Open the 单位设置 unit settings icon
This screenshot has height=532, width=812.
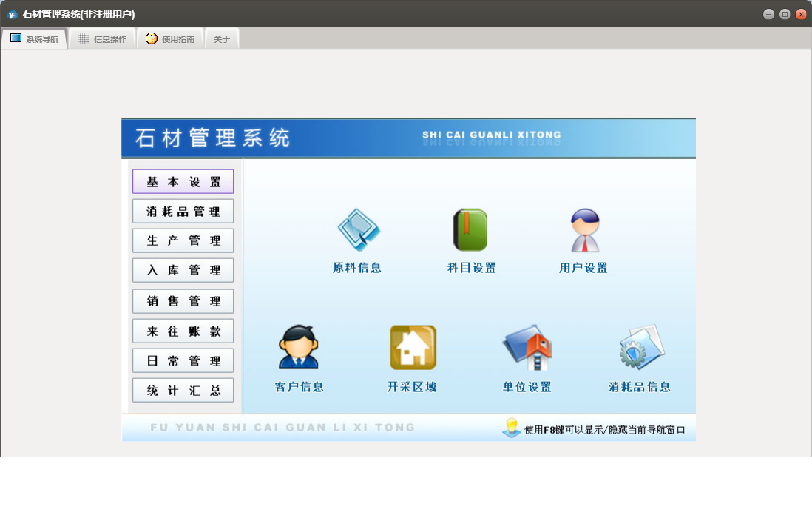527,347
